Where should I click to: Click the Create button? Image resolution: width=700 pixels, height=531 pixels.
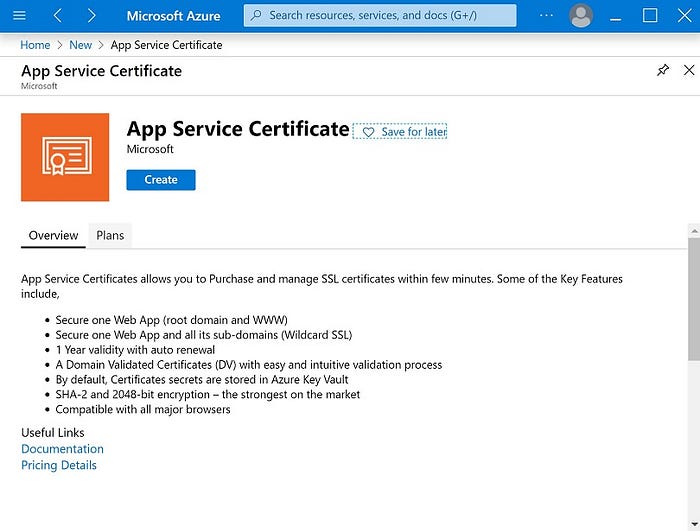[x=161, y=180]
